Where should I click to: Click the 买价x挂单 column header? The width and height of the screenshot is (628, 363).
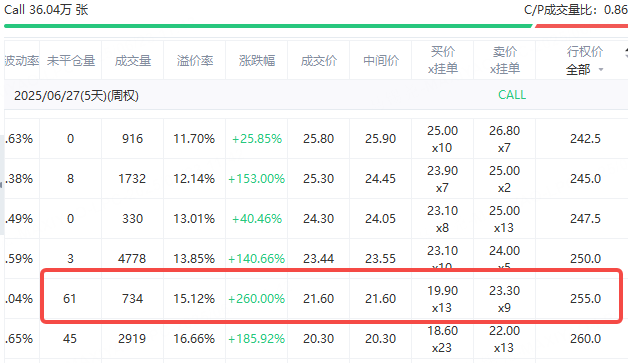pos(443,60)
